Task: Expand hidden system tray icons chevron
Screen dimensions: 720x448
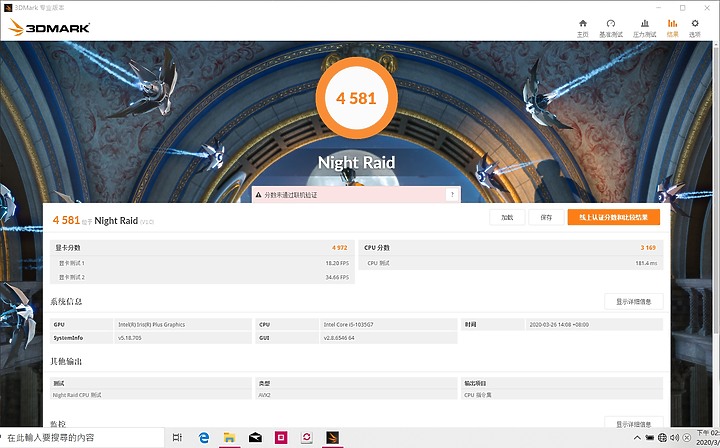Action: (637, 437)
